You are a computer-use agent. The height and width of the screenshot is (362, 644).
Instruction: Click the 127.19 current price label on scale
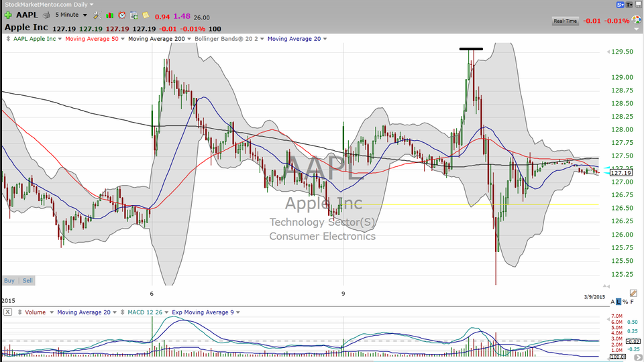point(621,173)
